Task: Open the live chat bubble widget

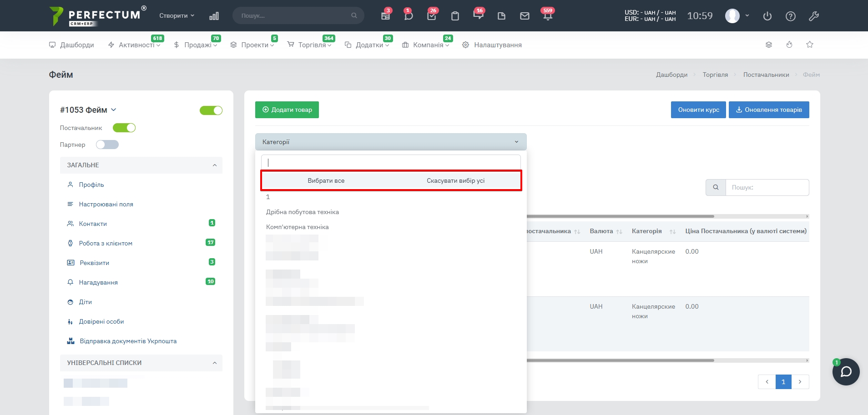Action: point(846,372)
